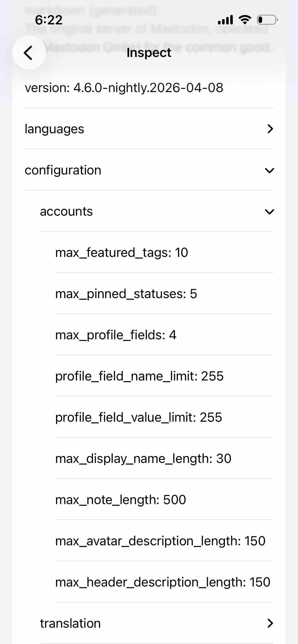298x644 pixels.
Task: Select the max_profile_fields: 4 entry
Action: [x=116, y=335]
